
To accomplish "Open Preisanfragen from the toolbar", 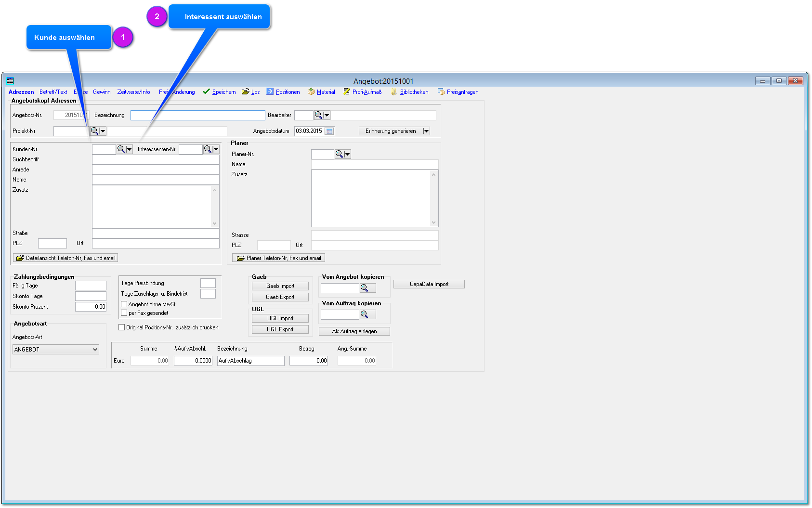I will pyautogui.click(x=462, y=92).
